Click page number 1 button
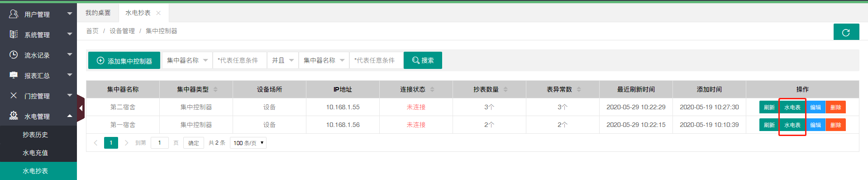Screen dimensions: 868x180 coord(111,143)
